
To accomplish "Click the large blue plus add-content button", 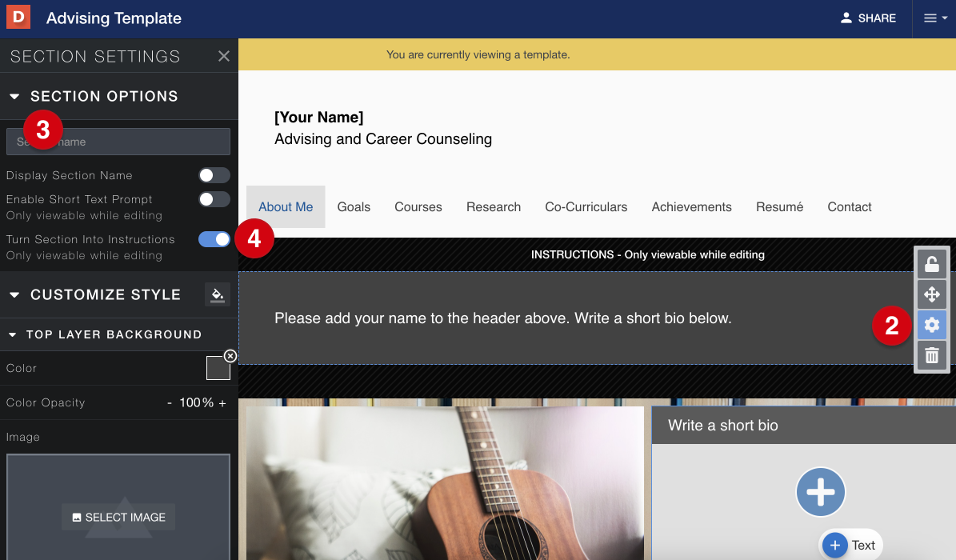I will tap(820, 492).
